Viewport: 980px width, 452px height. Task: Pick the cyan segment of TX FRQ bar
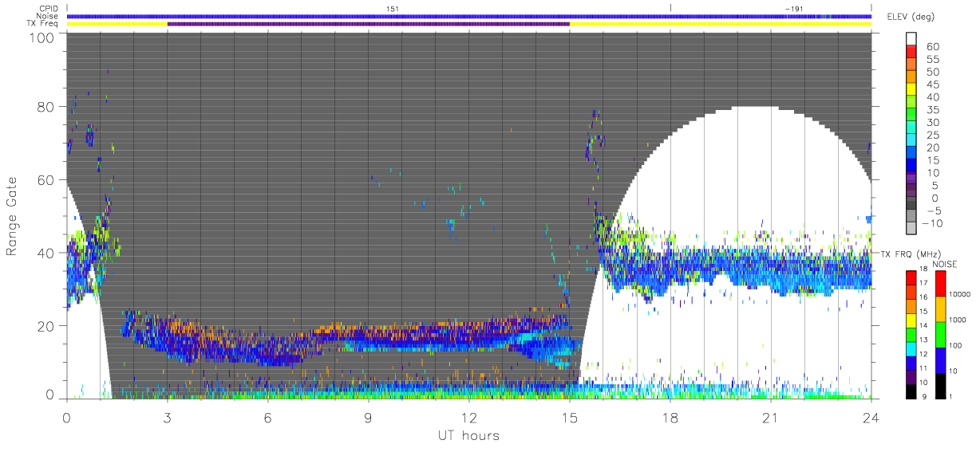click(911, 348)
